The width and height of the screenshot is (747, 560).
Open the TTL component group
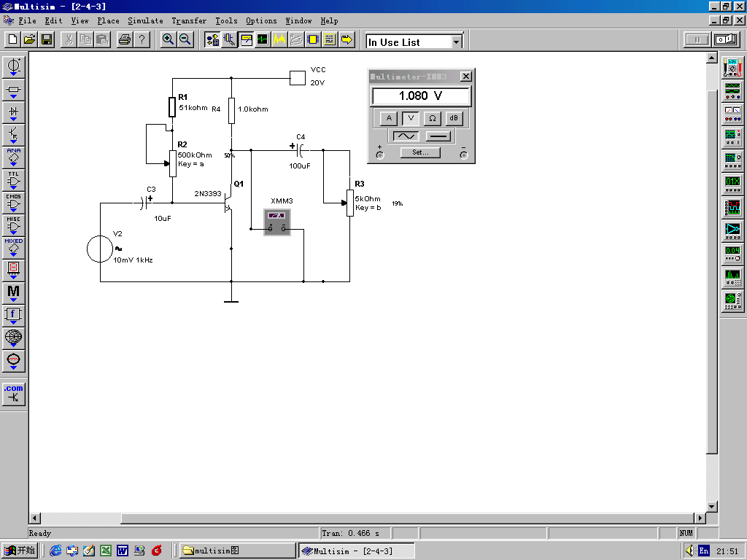pos(13,180)
